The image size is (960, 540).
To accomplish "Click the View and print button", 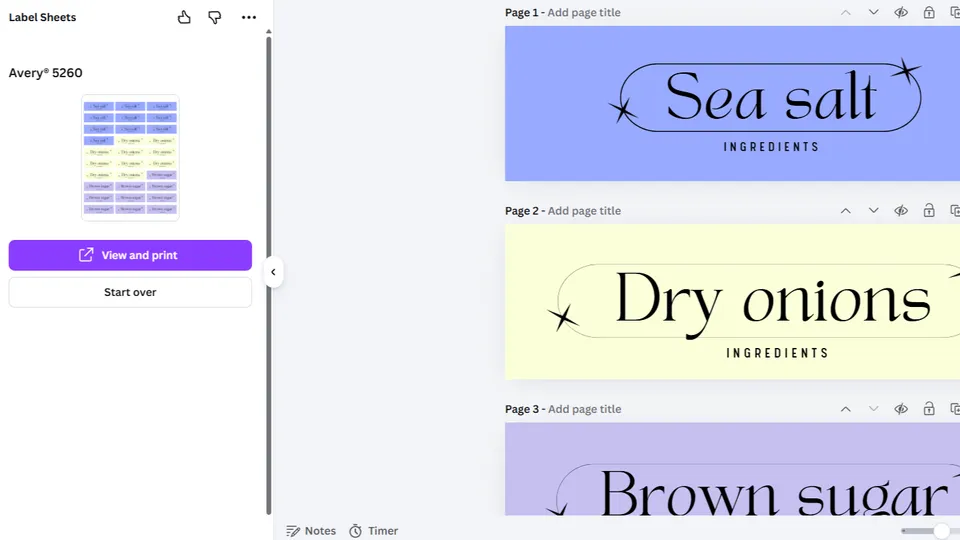I will (x=130, y=255).
